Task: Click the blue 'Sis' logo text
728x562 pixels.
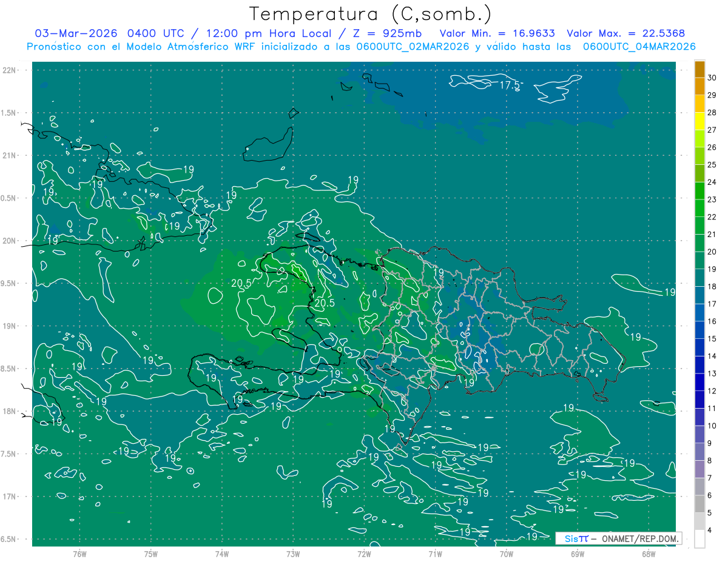Action: [x=571, y=538]
